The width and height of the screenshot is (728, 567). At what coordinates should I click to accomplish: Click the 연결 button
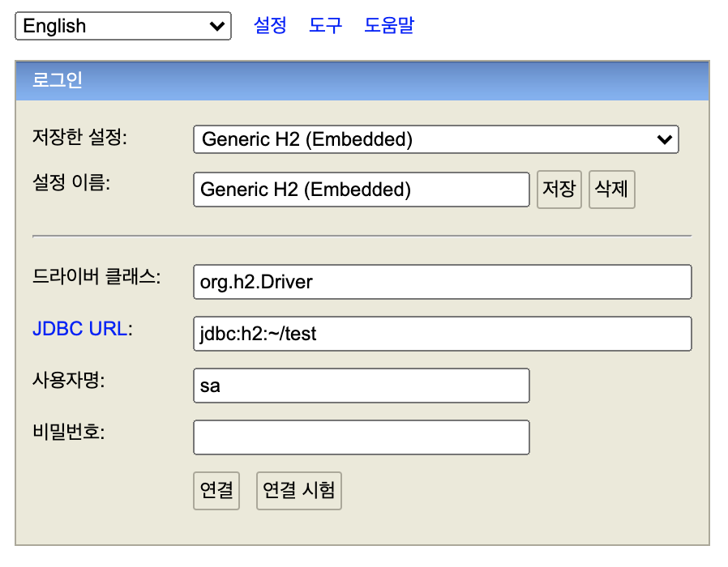click(x=216, y=490)
